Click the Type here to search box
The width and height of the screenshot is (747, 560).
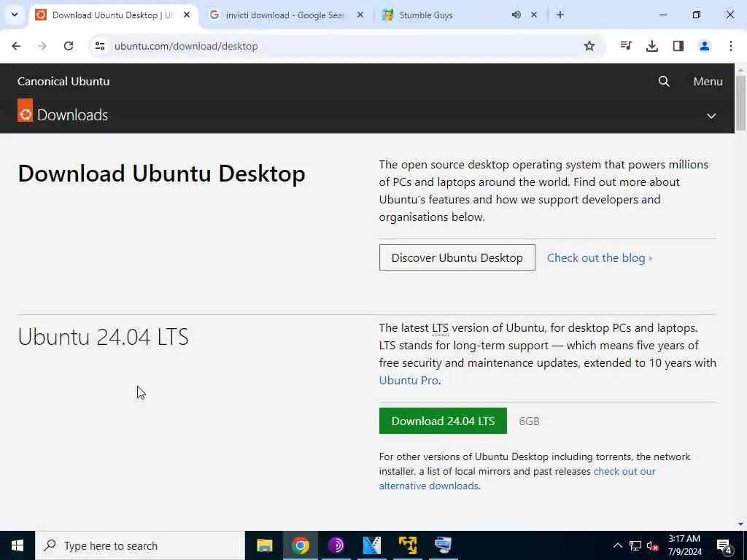point(140,545)
